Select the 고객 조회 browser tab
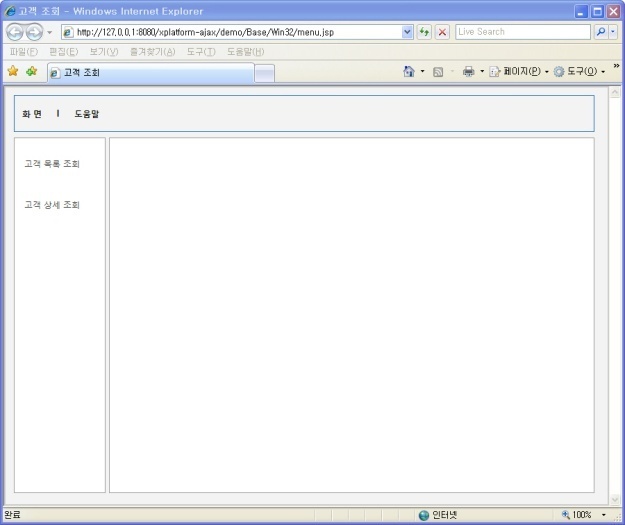 point(150,72)
